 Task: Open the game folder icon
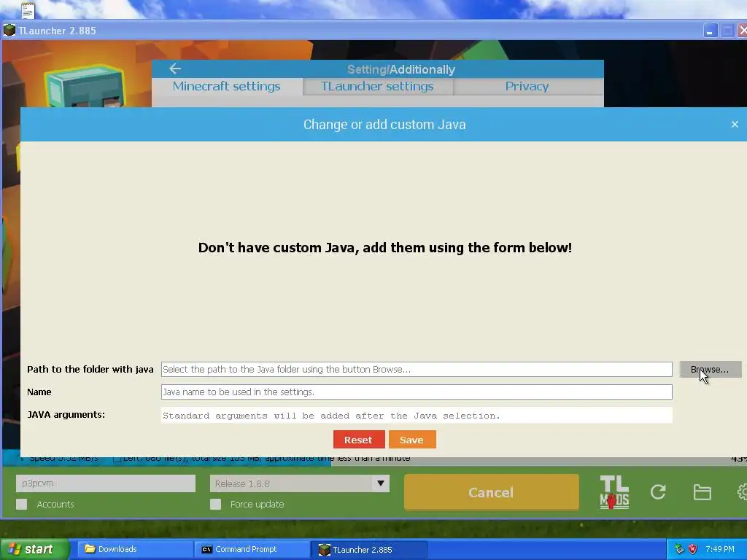(x=703, y=492)
